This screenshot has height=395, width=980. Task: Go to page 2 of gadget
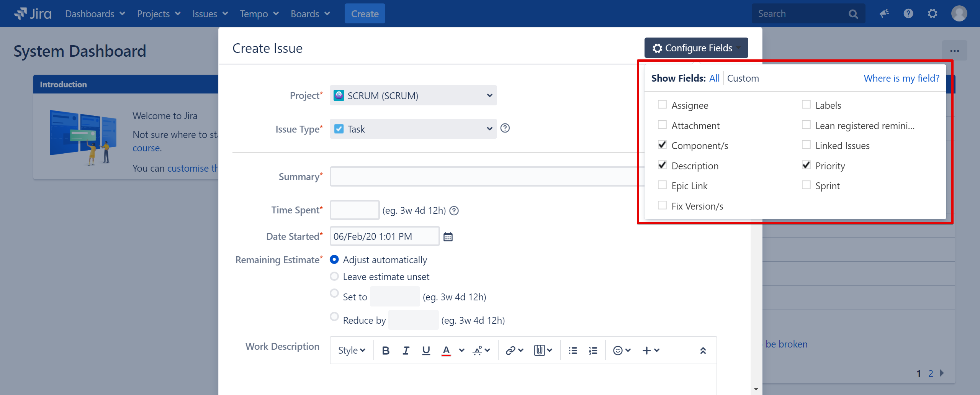click(x=931, y=374)
